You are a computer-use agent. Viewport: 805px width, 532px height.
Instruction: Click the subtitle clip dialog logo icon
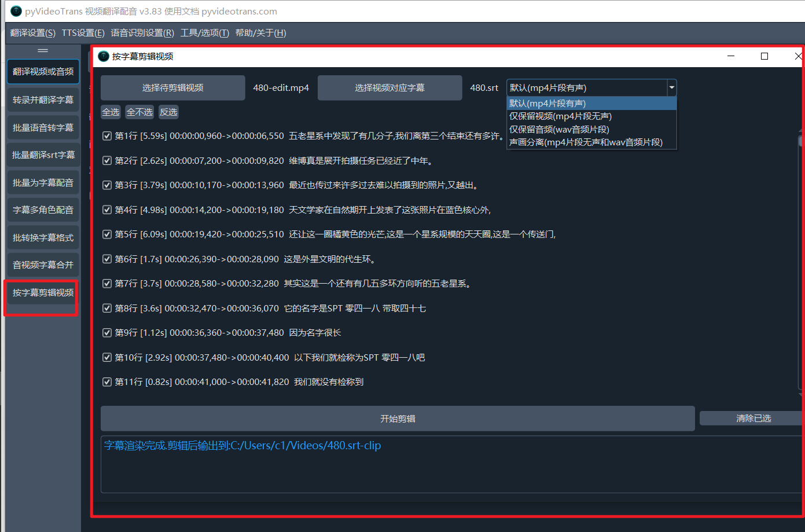pyautogui.click(x=104, y=56)
